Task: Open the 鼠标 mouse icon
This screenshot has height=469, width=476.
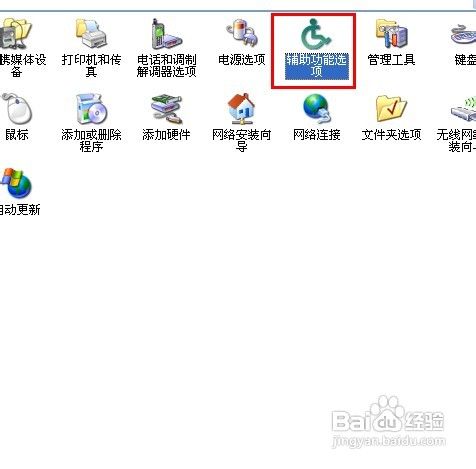Action: point(17,109)
